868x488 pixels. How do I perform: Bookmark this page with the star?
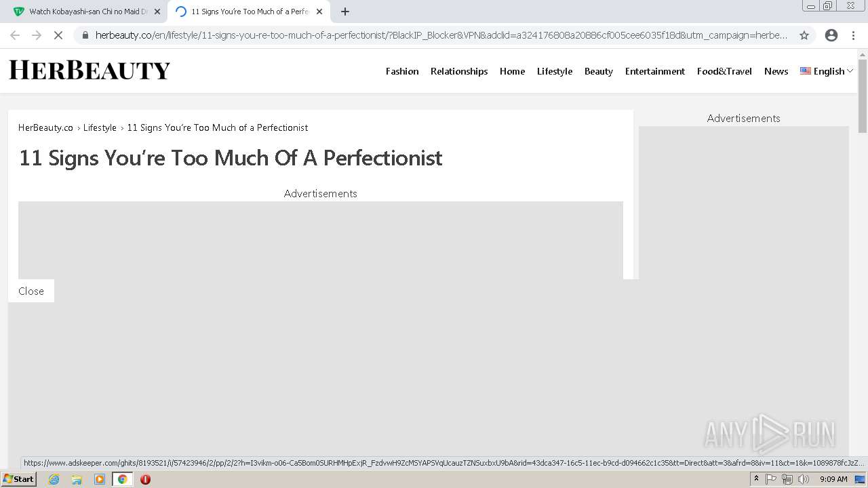click(x=804, y=35)
